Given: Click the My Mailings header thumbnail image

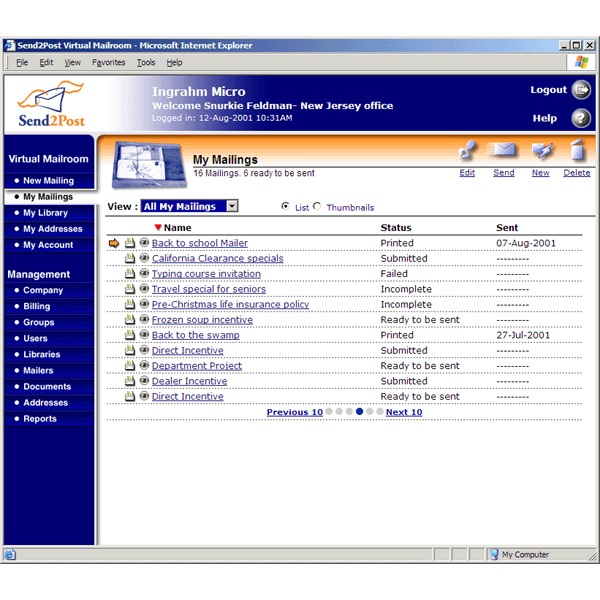Looking at the screenshot, I should (148, 165).
